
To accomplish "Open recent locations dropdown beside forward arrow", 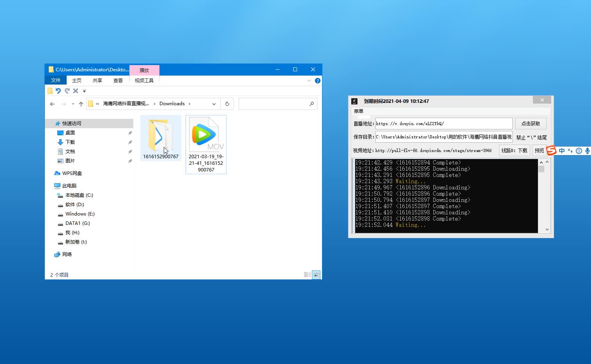I will pos(73,104).
